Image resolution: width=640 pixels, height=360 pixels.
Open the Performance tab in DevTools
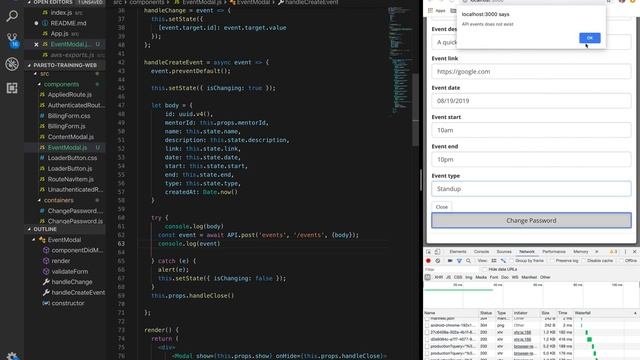pyautogui.click(x=554, y=252)
